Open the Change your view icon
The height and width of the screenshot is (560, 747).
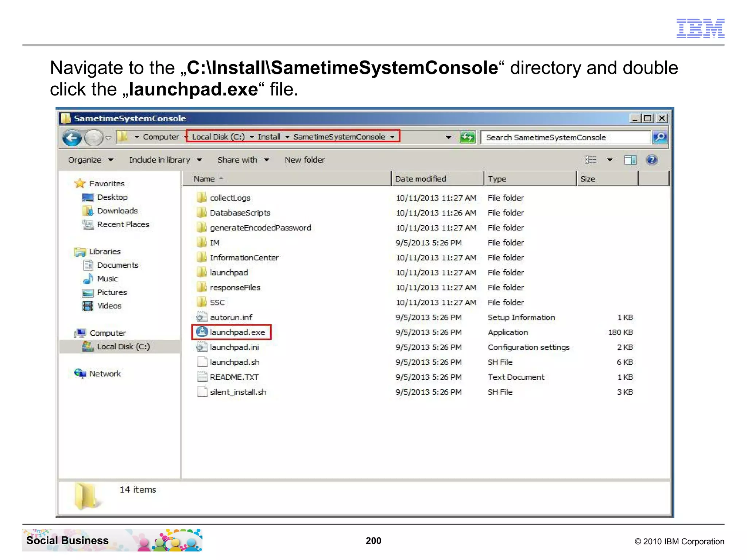coord(591,160)
